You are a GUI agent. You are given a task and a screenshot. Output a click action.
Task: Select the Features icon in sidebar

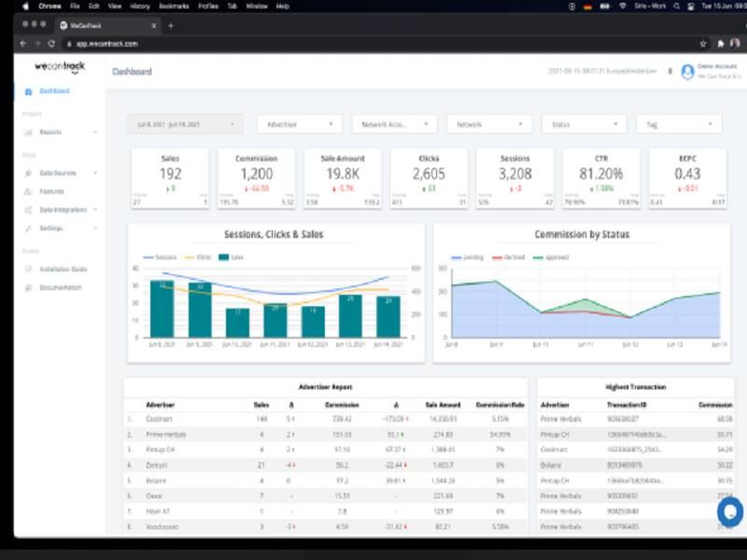[27, 191]
